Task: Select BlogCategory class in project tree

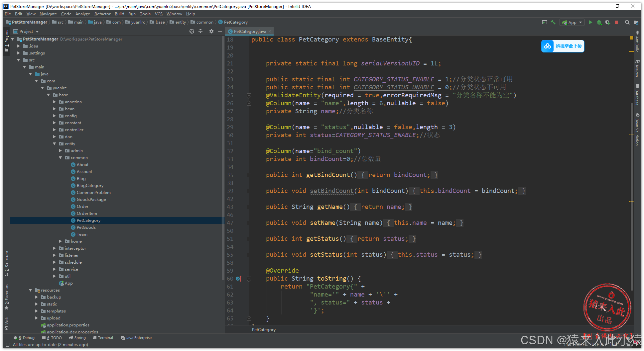Action: point(90,186)
